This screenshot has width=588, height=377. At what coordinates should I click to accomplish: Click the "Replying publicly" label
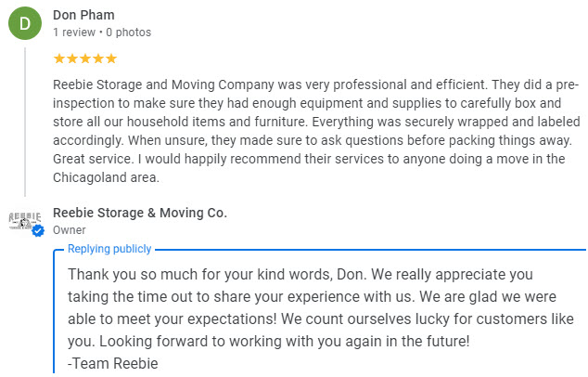coord(109,250)
